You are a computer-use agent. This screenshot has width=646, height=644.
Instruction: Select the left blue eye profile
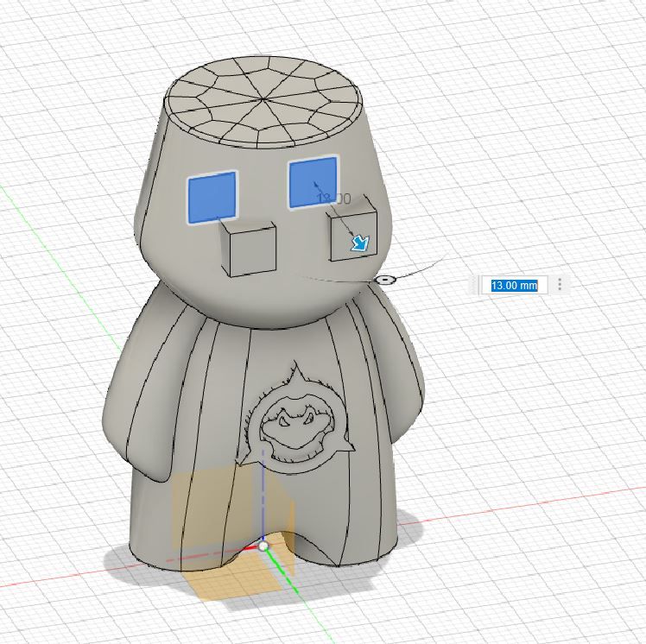[x=212, y=198]
